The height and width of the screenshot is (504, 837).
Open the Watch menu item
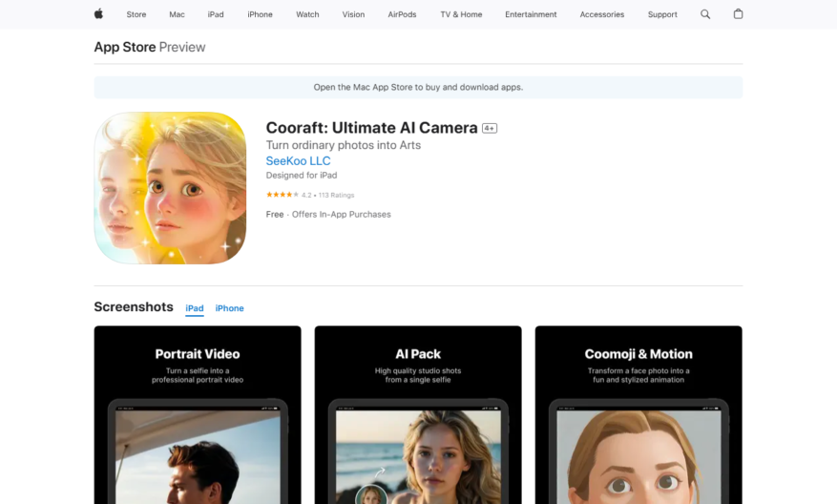(307, 14)
